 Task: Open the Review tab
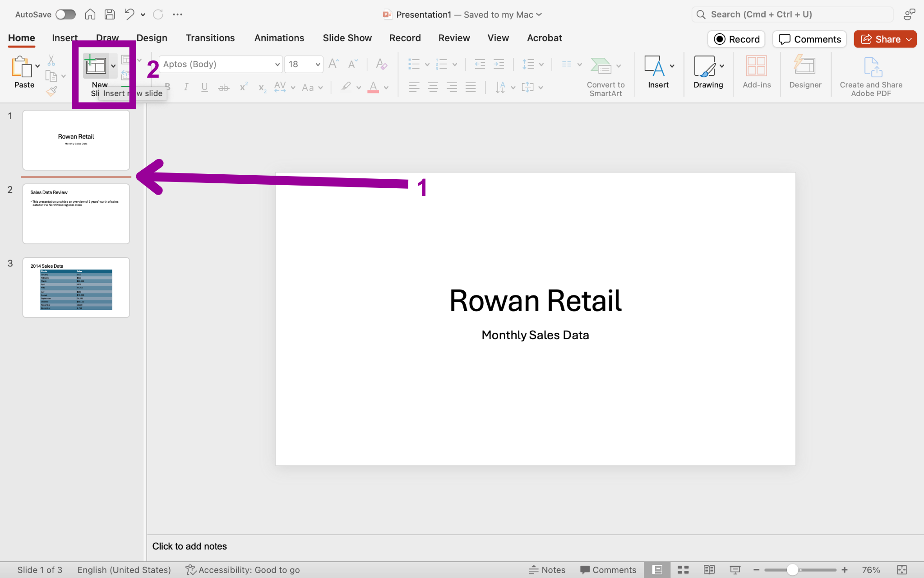(x=454, y=38)
